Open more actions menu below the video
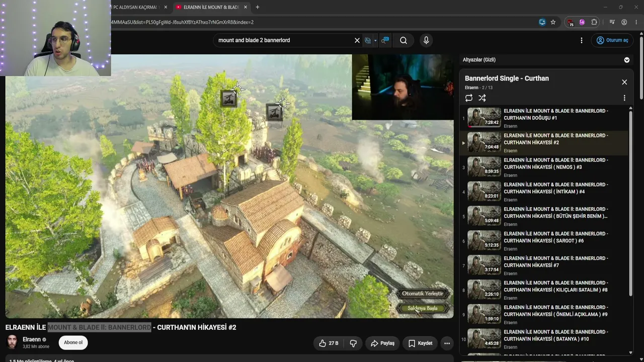The height and width of the screenshot is (362, 644). 447,343
